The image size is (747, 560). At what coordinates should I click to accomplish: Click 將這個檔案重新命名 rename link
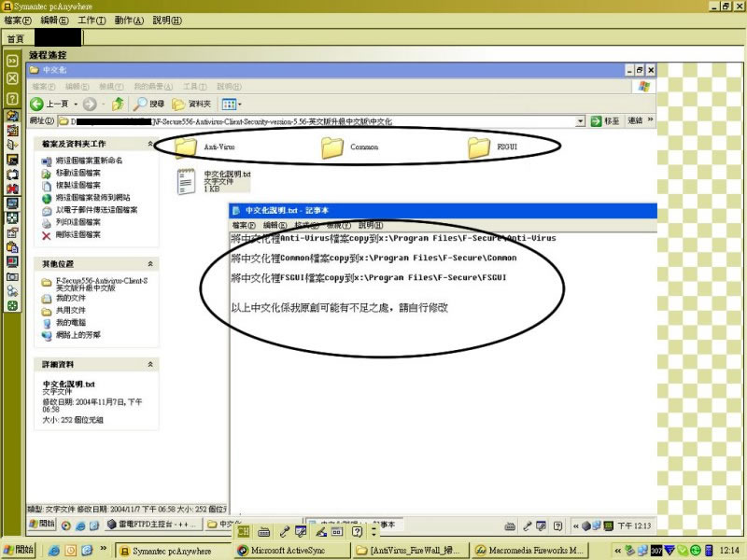point(89,161)
